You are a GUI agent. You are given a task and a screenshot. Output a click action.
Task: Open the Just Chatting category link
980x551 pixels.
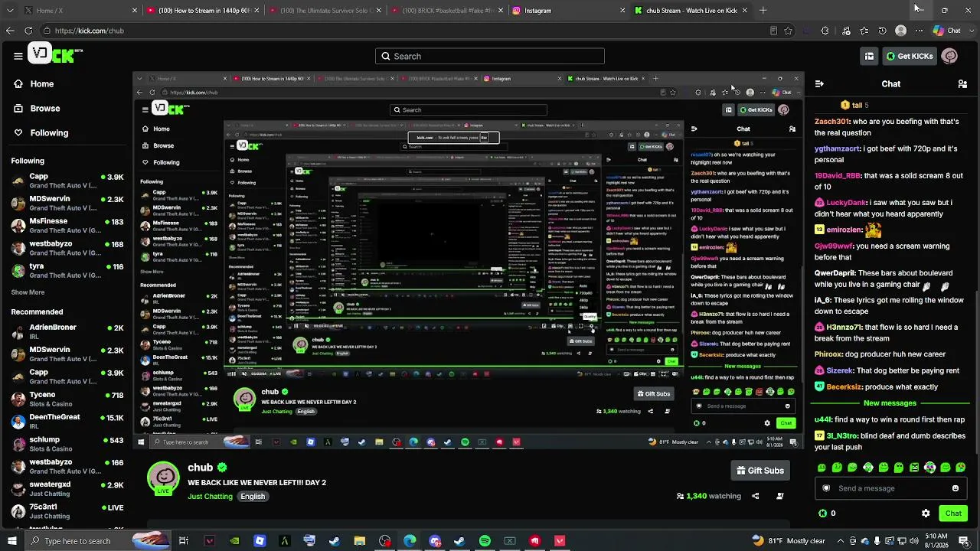(210, 497)
